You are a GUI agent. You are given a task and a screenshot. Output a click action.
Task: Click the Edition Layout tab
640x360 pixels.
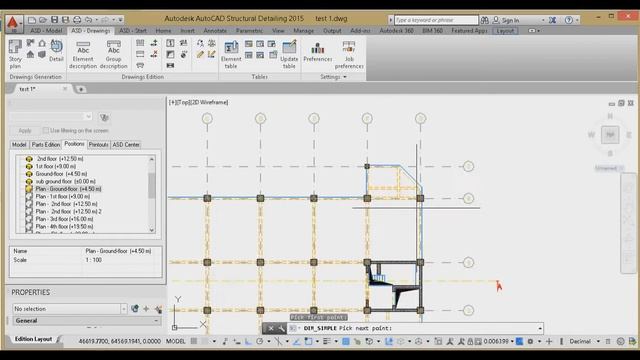[x=33, y=339]
